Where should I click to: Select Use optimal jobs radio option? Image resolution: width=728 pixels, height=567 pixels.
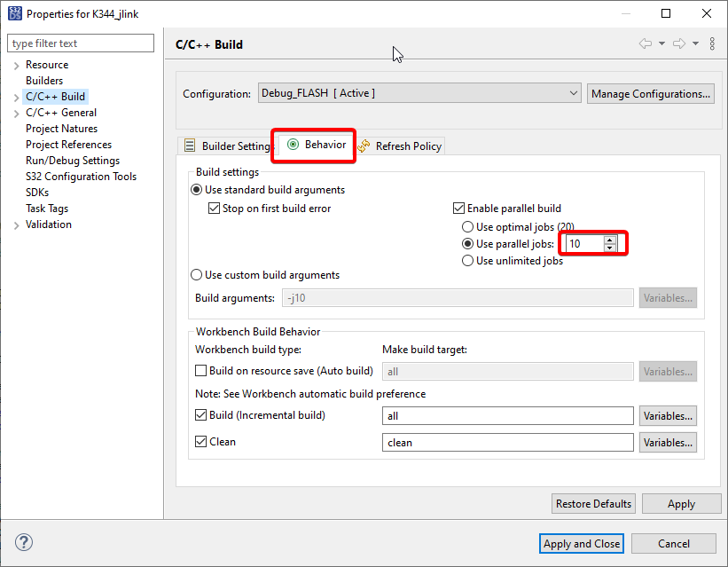[468, 227]
